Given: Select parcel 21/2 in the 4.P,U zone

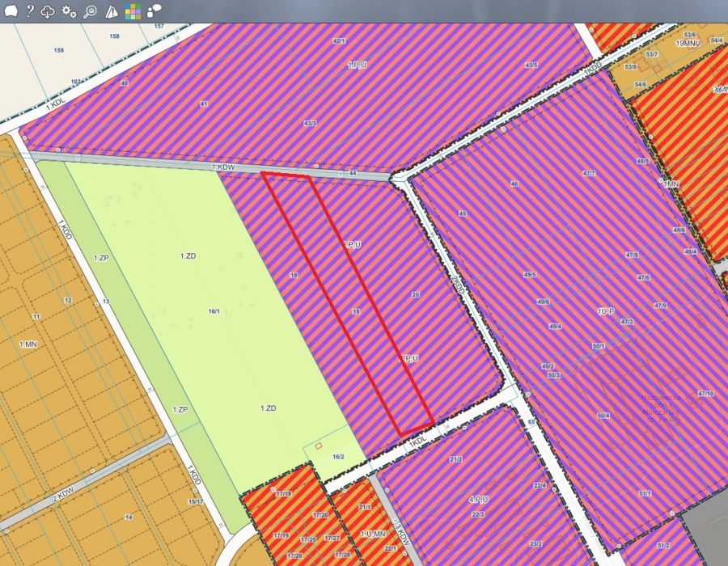Looking at the screenshot, I should [x=455, y=459].
